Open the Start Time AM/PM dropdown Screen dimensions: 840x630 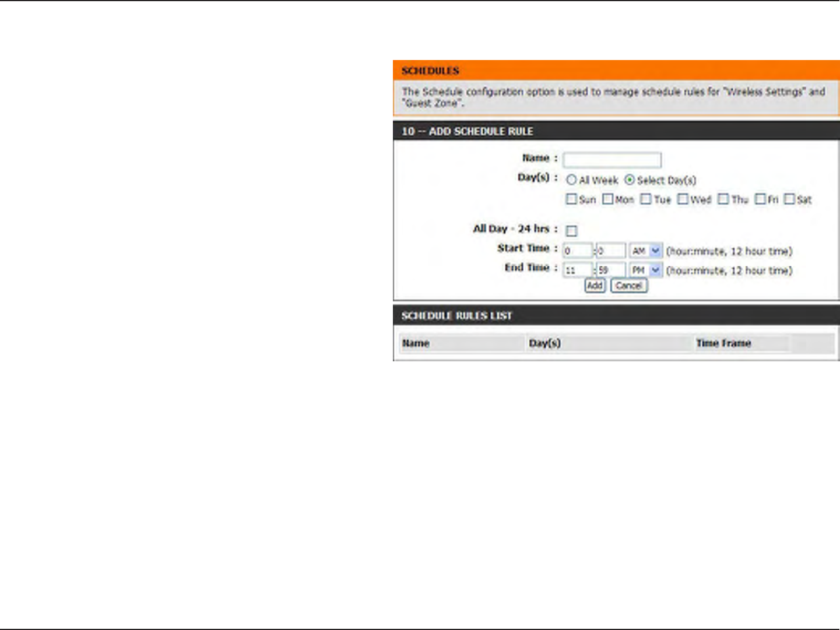coord(646,251)
